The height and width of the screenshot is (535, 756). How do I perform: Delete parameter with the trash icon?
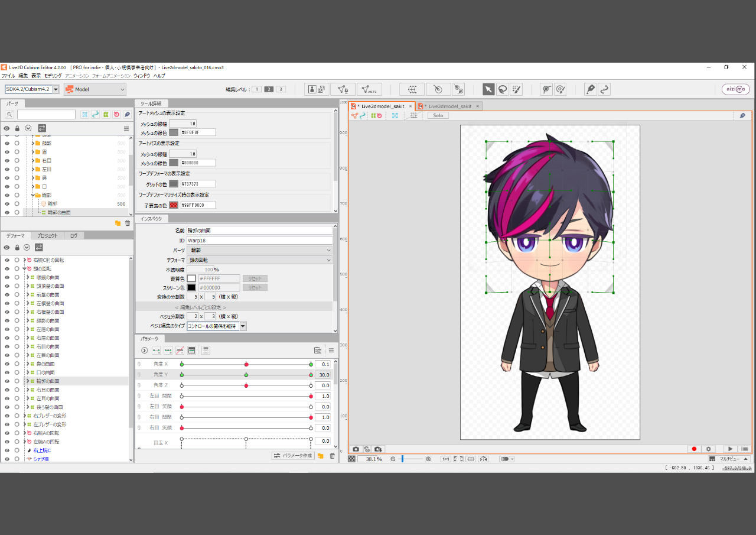click(332, 456)
